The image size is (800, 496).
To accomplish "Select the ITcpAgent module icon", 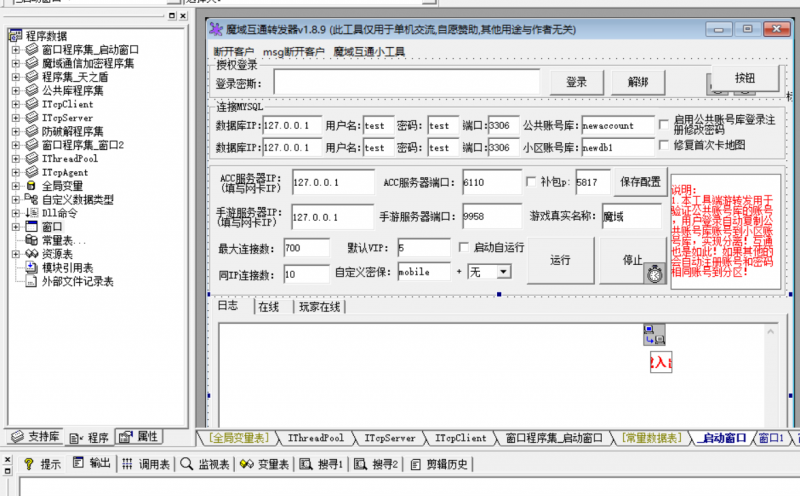I will [32, 172].
